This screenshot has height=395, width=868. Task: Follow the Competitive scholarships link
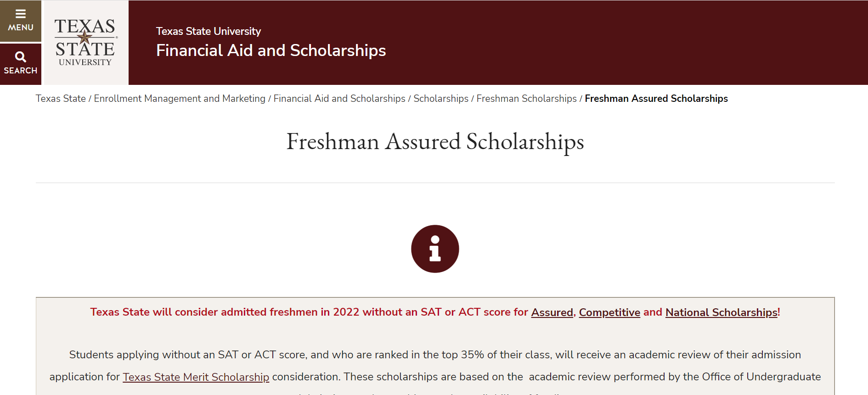[609, 312]
